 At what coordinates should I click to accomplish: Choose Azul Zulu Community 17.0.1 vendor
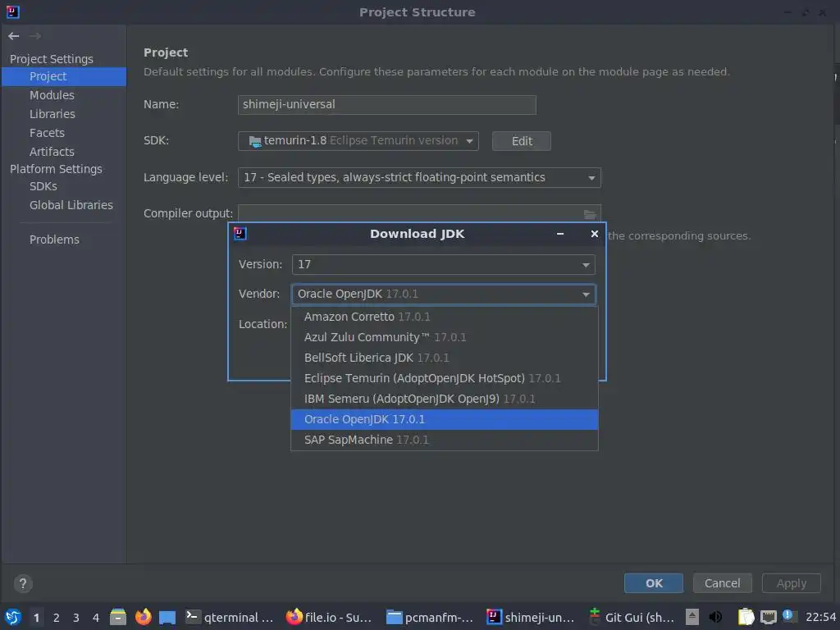pos(444,337)
